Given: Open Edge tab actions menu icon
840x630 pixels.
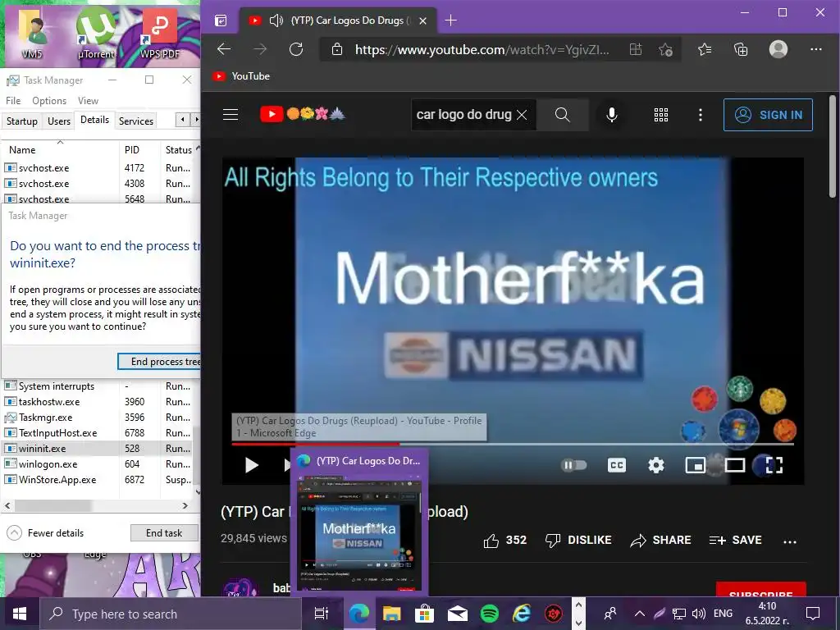Looking at the screenshot, I should click(x=221, y=21).
